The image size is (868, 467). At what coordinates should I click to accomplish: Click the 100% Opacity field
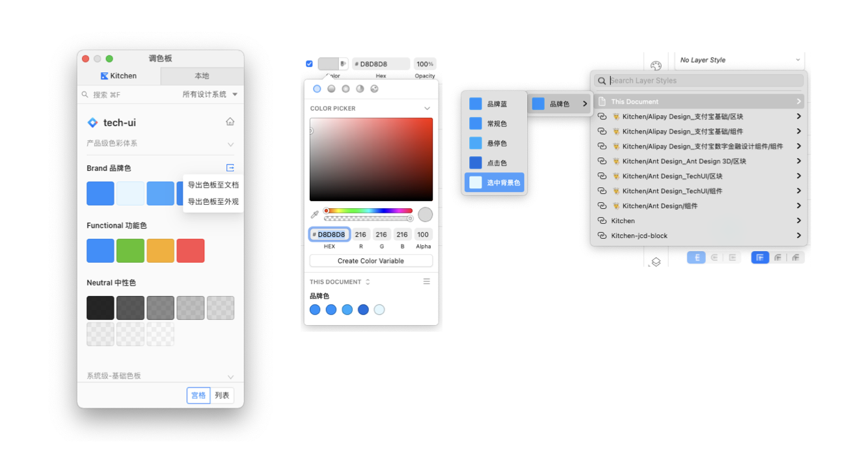point(425,64)
